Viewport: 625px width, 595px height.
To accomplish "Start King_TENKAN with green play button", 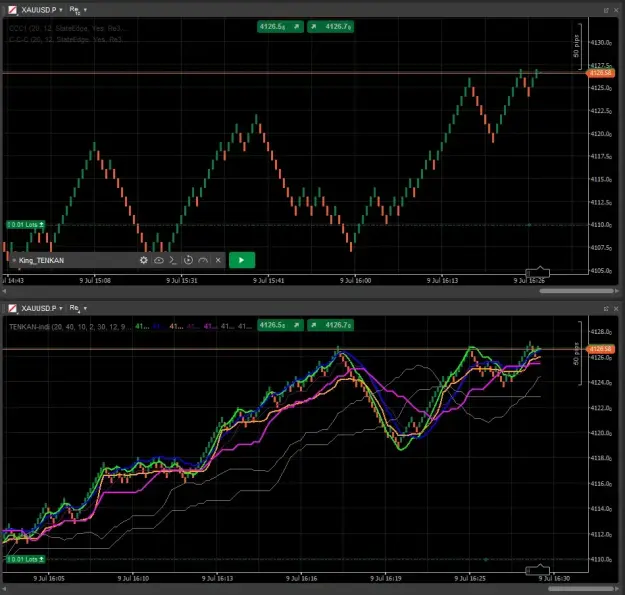I will [x=242, y=260].
